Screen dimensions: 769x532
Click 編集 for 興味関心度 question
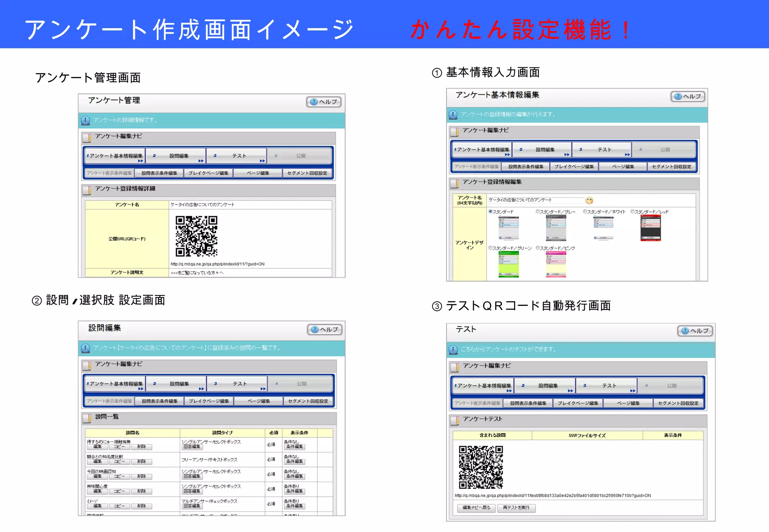(98, 491)
